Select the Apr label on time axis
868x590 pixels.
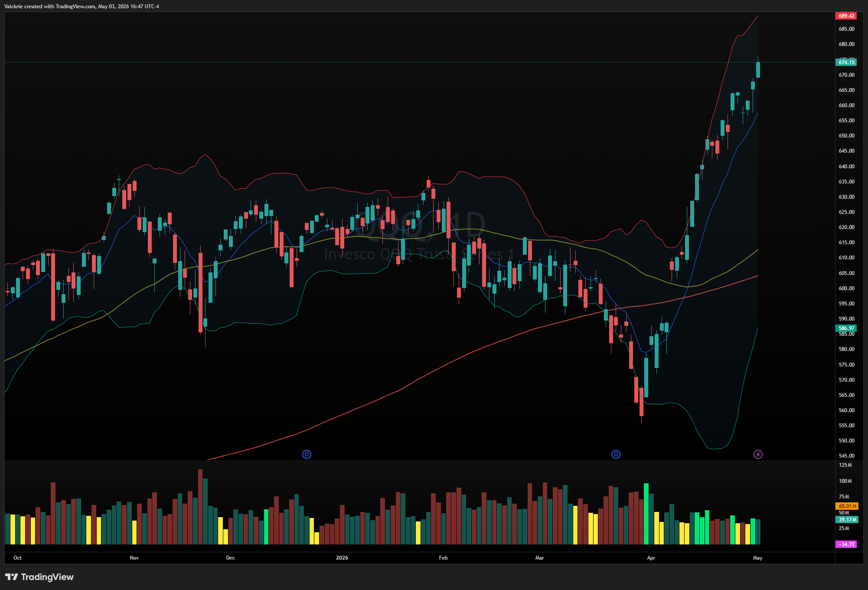651,558
